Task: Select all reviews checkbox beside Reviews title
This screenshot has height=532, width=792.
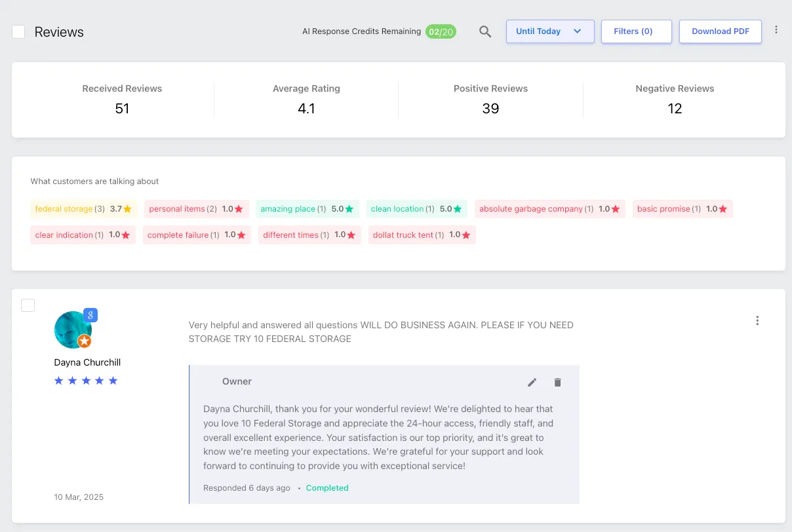Action: pos(18,32)
